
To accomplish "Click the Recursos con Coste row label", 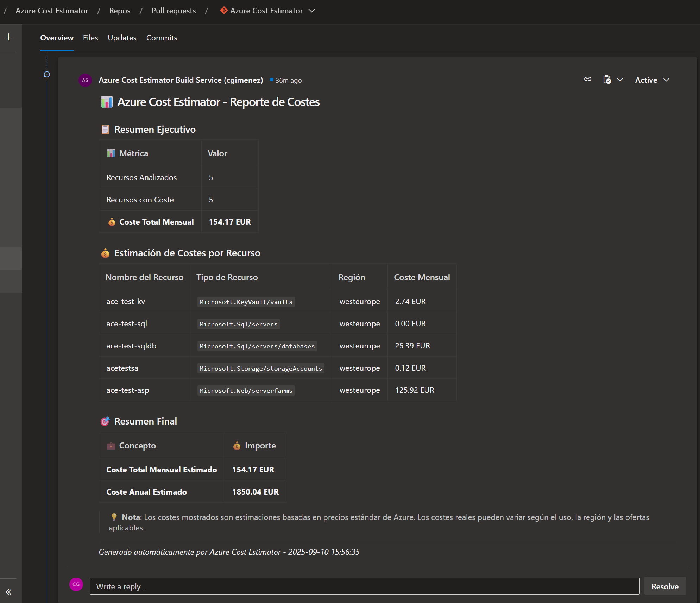I will tap(140, 200).
